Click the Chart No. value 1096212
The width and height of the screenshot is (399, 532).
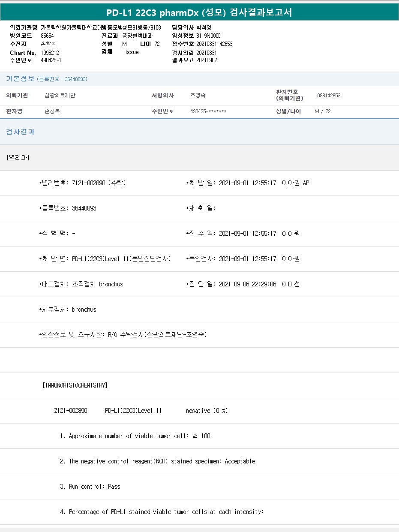click(x=50, y=53)
